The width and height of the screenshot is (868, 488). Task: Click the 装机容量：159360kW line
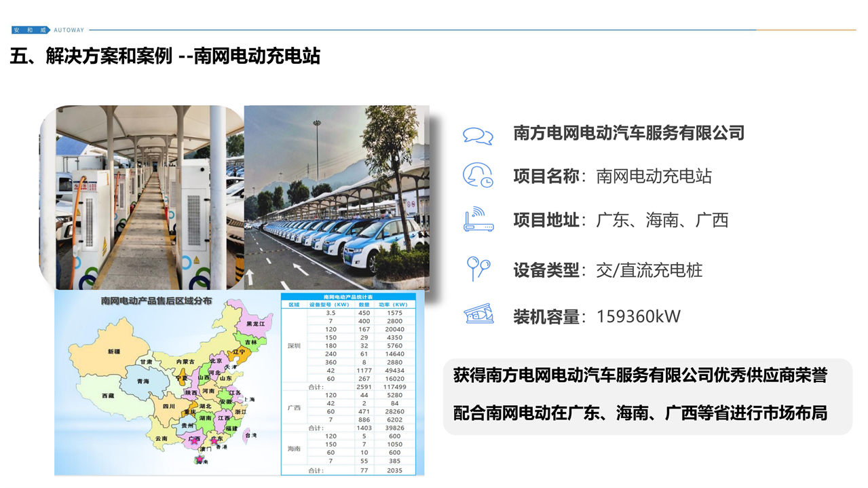(x=597, y=316)
